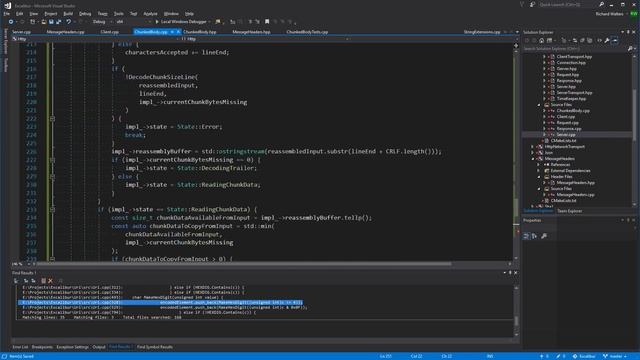The width and height of the screenshot is (640, 360).
Task: Click Property Pages wrench in Properties panel
Action: (544, 236)
